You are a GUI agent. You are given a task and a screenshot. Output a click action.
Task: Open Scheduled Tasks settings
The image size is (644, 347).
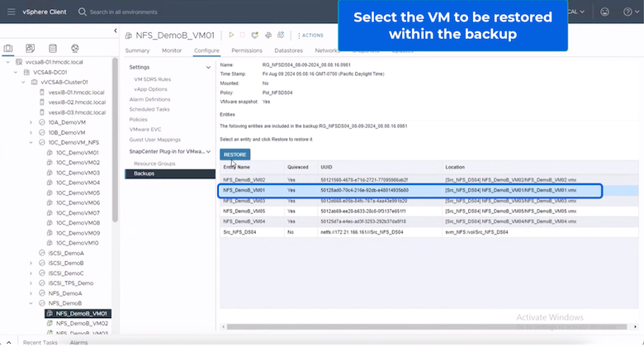coord(149,109)
